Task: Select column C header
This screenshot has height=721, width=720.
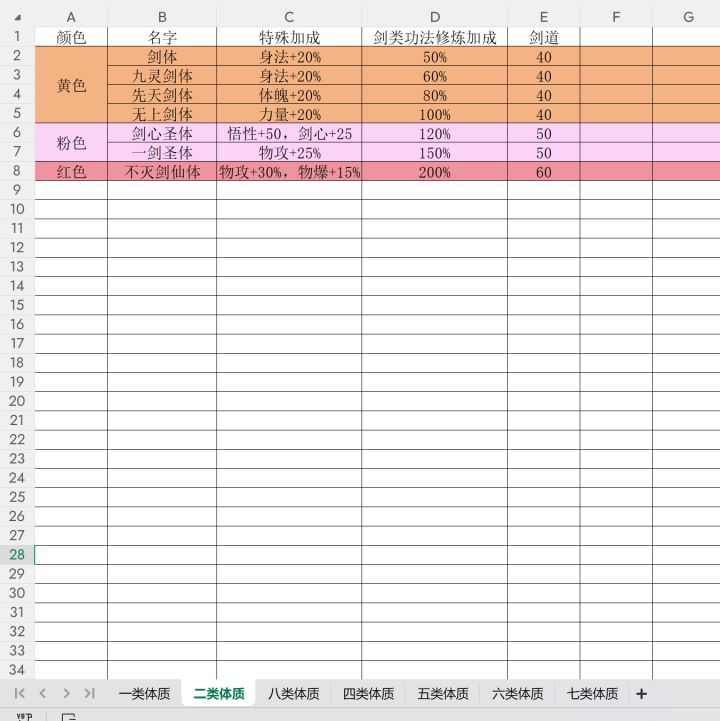Action: point(289,17)
